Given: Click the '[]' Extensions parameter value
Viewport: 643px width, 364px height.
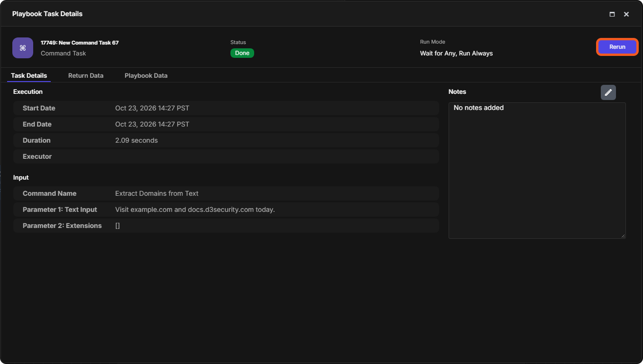Looking at the screenshot, I should pyautogui.click(x=118, y=226).
